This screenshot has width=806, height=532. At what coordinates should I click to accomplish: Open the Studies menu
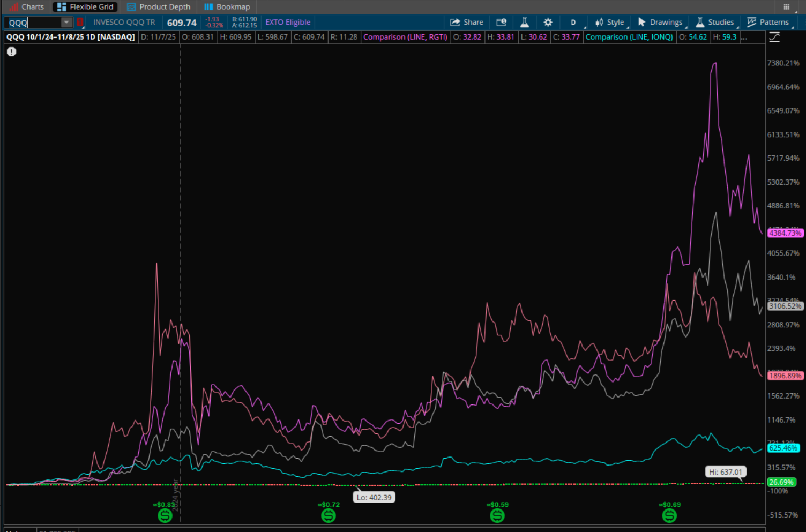[x=715, y=22]
